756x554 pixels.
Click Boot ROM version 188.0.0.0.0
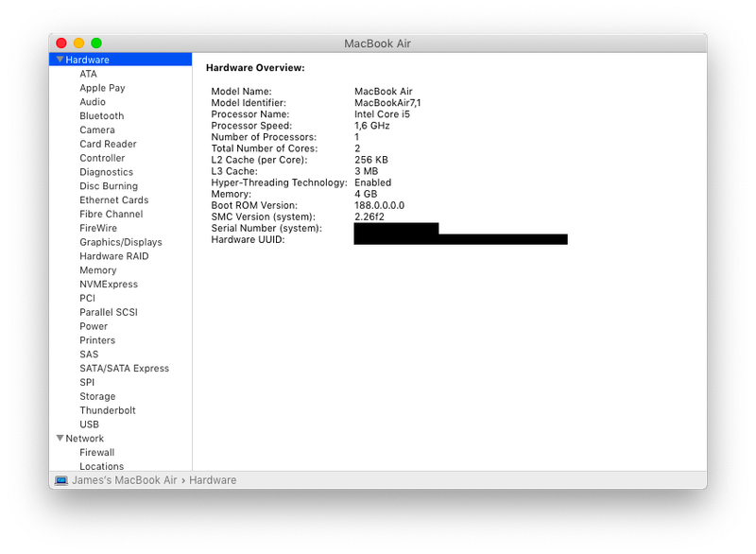(379, 205)
